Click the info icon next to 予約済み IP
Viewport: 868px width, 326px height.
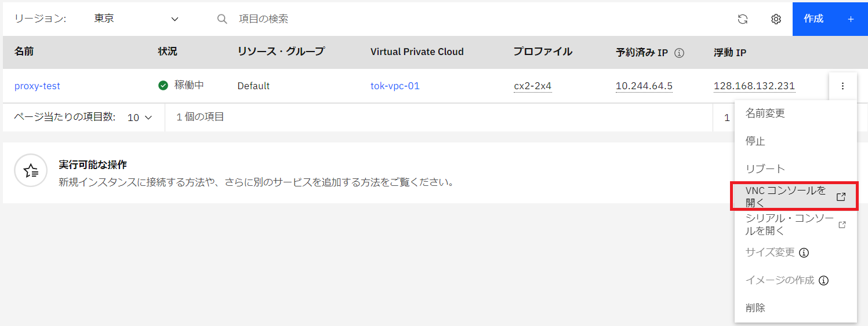680,53
